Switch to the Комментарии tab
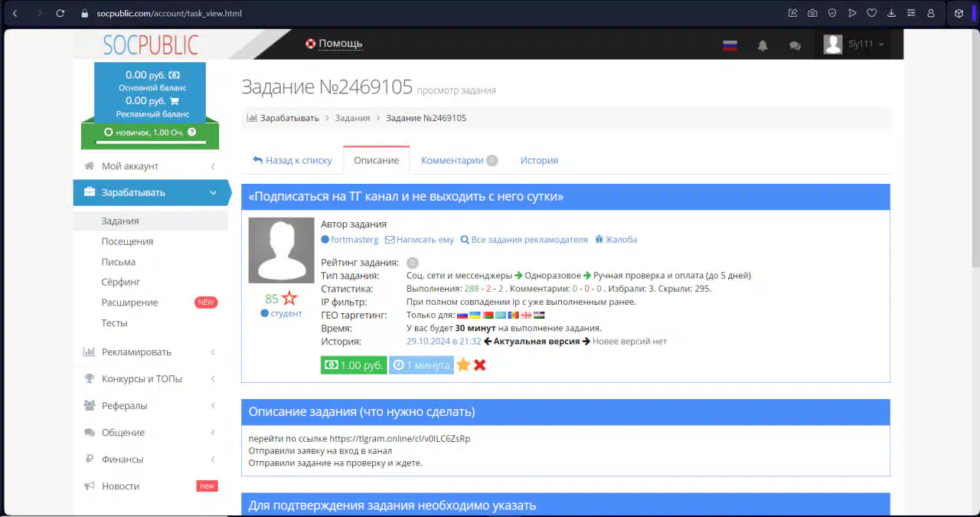This screenshot has height=517, width=980. pyautogui.click(x=459, y=160)
